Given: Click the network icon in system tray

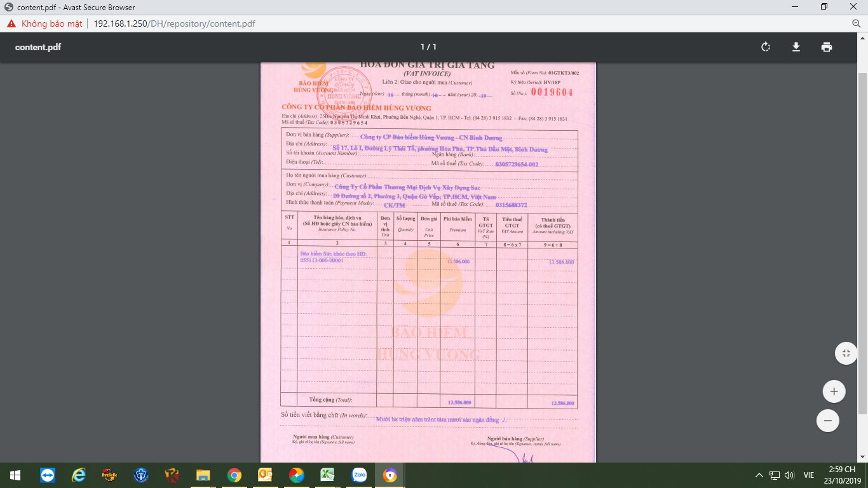Looking at the screenshot, I should [x=775, y=475].
